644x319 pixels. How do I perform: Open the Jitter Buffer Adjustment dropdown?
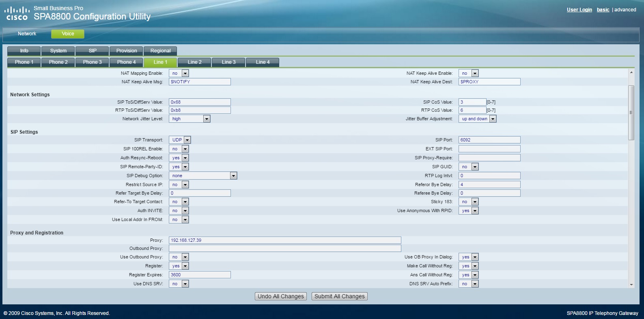pos(478,119)
